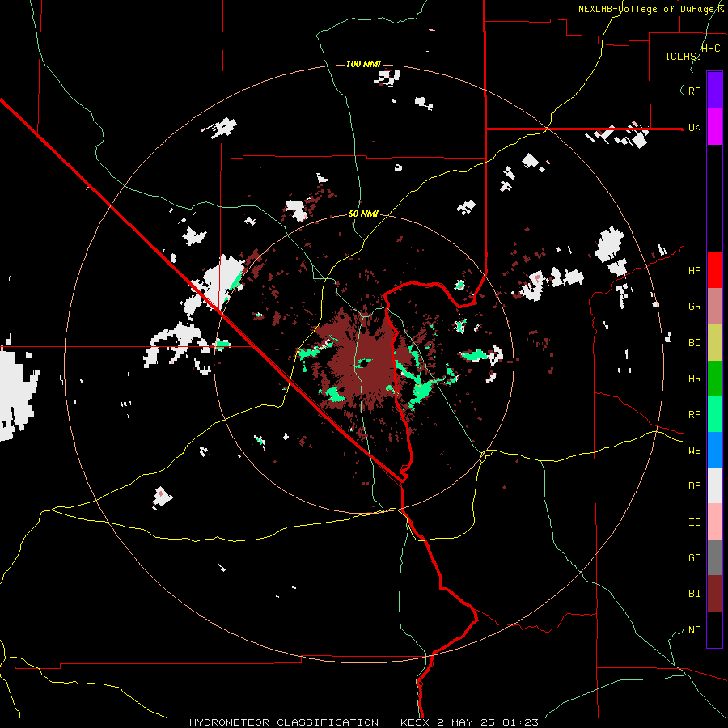Click the IC pink legend swatch

click(x=714, y=522)
